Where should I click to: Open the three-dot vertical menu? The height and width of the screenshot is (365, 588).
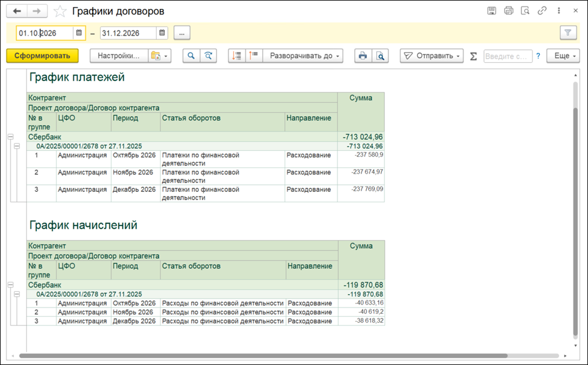tap(559, 11)
